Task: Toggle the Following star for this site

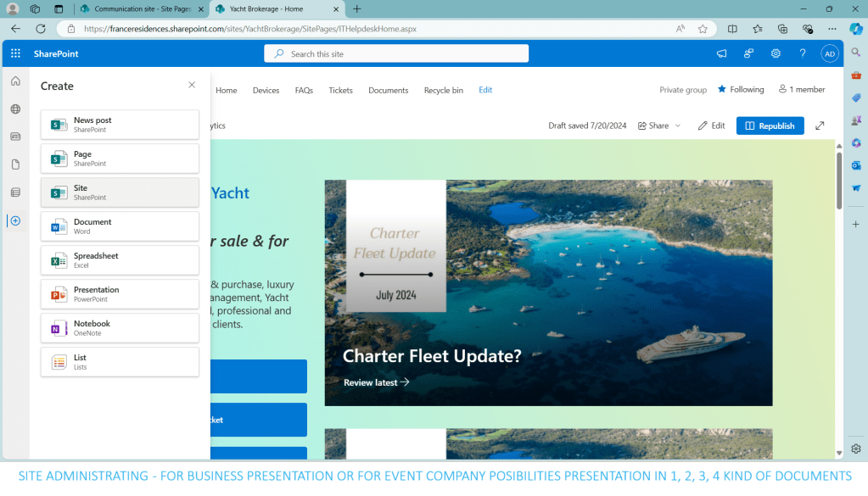Action: 741,89
